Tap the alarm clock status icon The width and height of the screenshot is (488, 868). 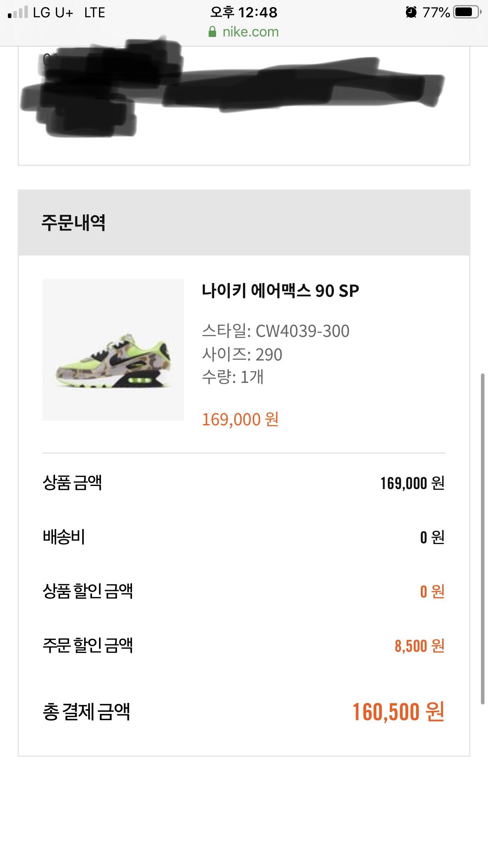pos(411,12)
